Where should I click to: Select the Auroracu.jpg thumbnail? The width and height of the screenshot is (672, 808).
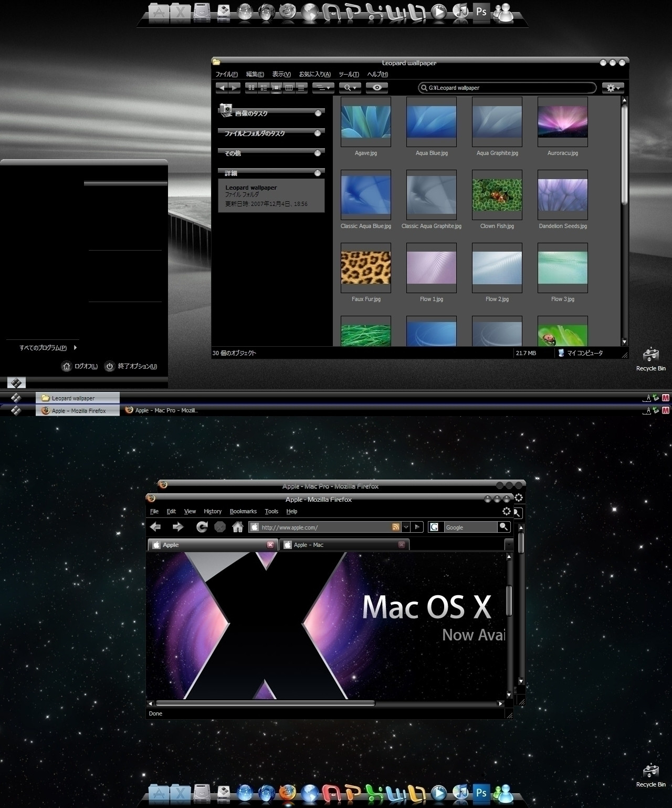563,122
